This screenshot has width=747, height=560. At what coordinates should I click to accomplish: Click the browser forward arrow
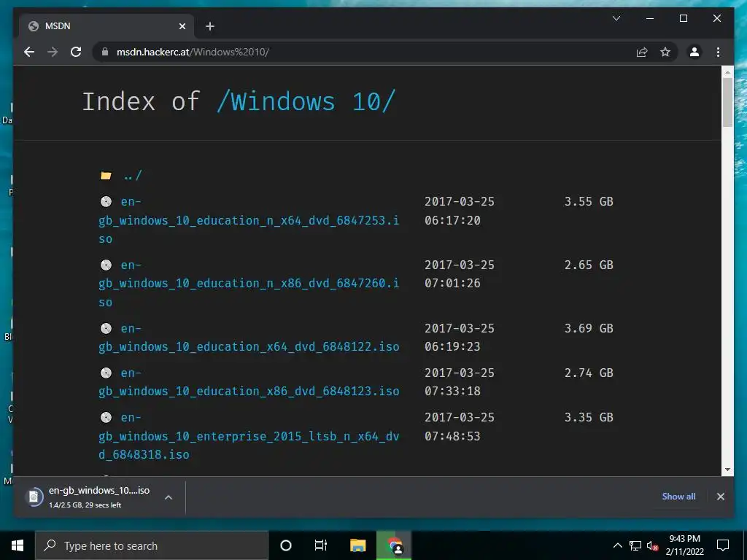[53, 52]
